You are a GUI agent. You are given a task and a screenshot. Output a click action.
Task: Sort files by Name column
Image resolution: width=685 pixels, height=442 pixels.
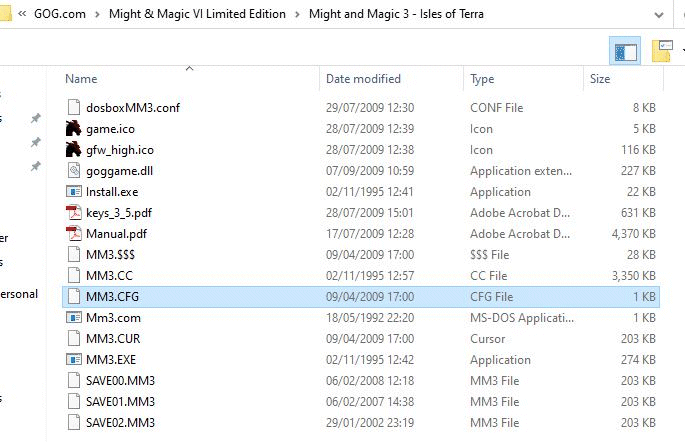click(x=81, y=79)
